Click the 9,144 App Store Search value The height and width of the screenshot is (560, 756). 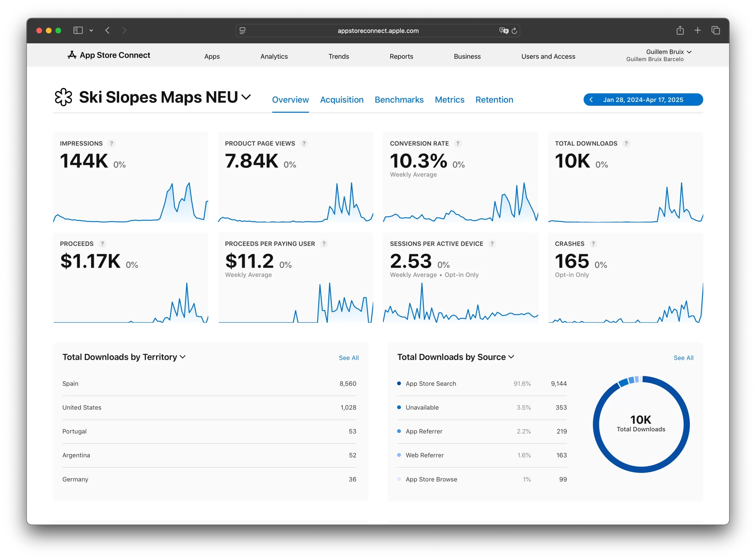point(559,383)
